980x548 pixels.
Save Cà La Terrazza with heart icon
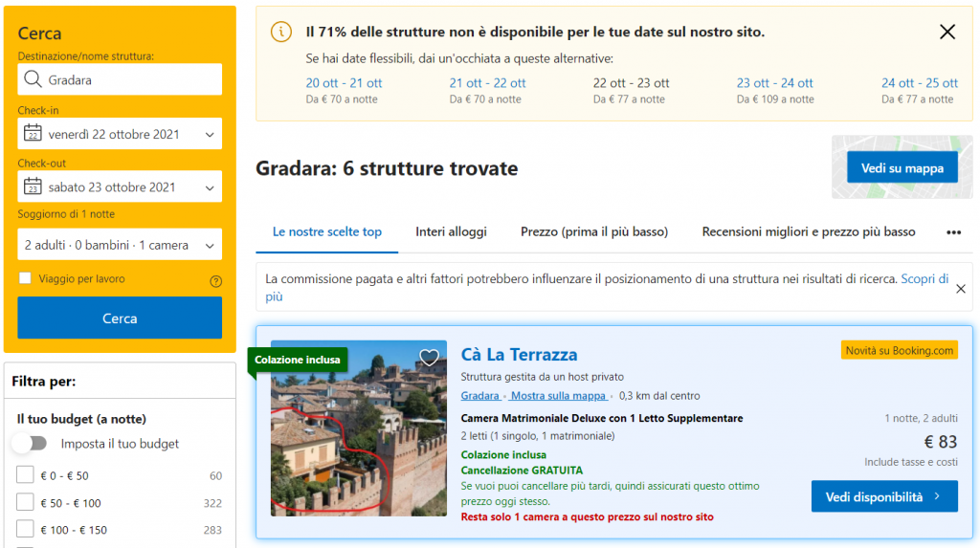coord(430,358)
